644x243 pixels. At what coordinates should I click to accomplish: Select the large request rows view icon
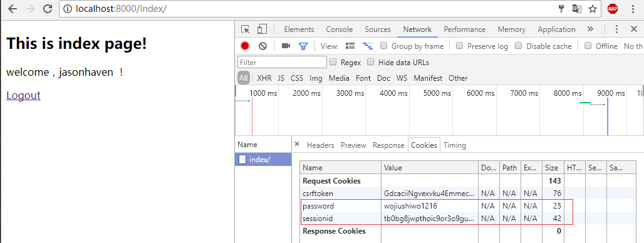pos(350,46)
